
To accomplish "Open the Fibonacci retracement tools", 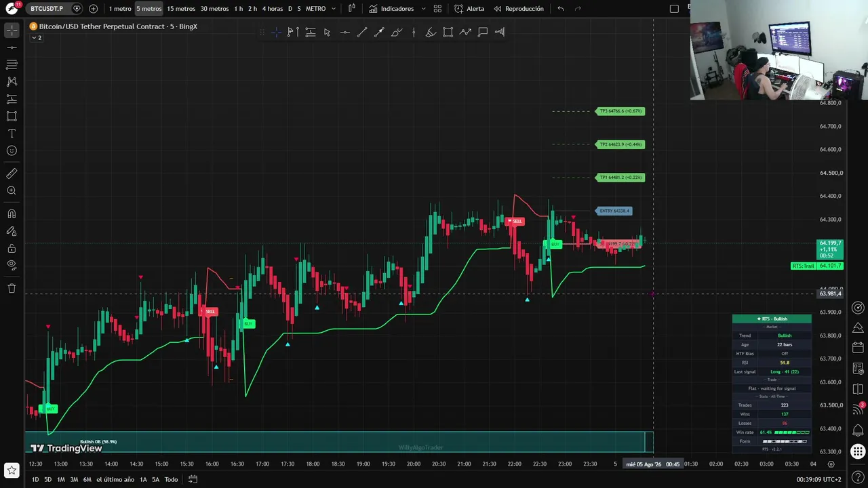I will click(x=12, y=64).
